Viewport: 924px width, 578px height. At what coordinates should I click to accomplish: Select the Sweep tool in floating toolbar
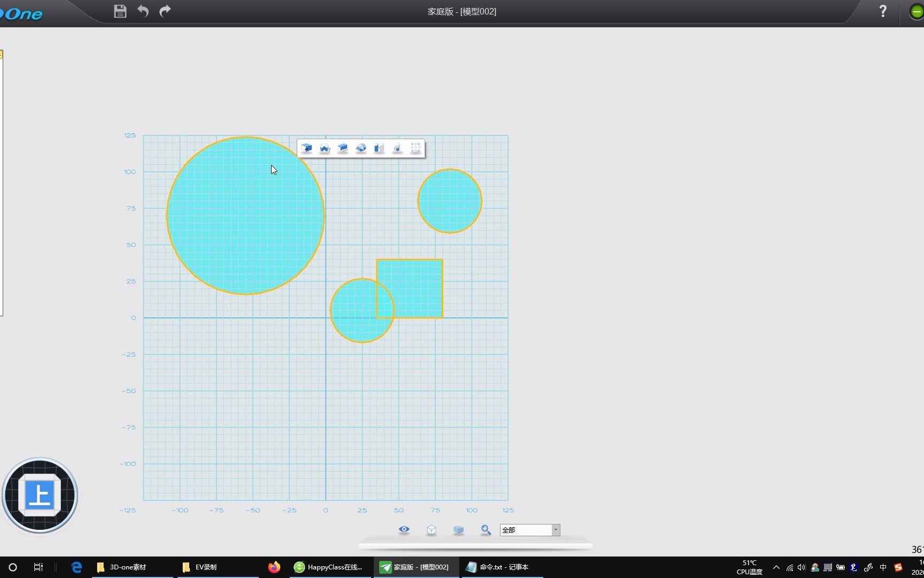(343, 148)
